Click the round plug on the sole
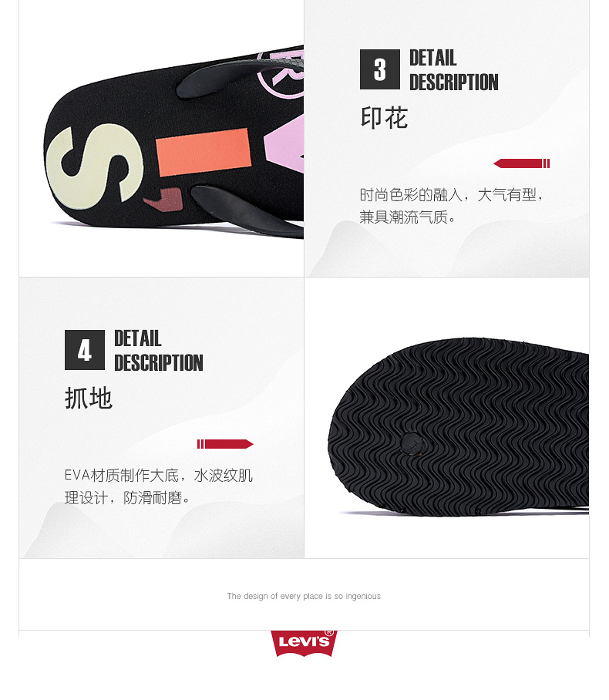609x700 pixels. pyautogui.click(x=412, y=443)
